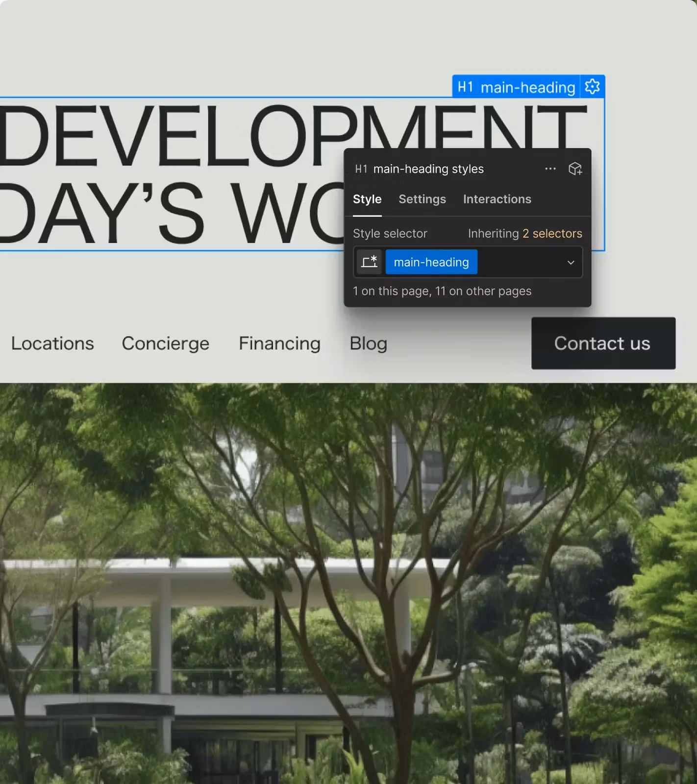Go to the Financing nav link
Viewport: 697px width, 784px height.
click(x=279, y=343)
